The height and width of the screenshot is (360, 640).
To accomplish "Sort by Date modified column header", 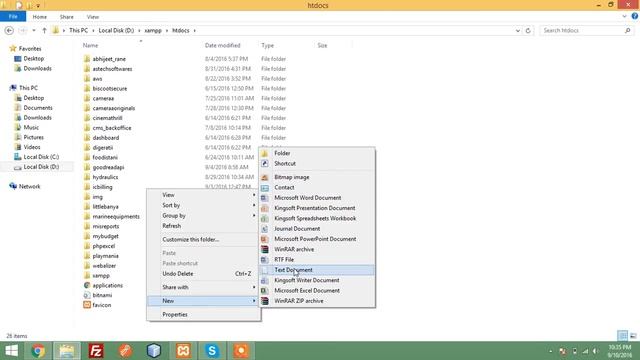I will [x=222, y=45].
